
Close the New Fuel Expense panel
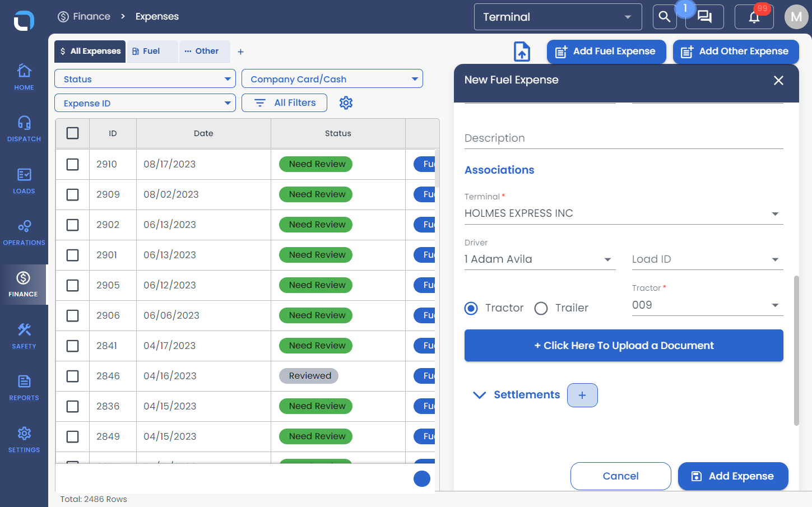point(778,80)
